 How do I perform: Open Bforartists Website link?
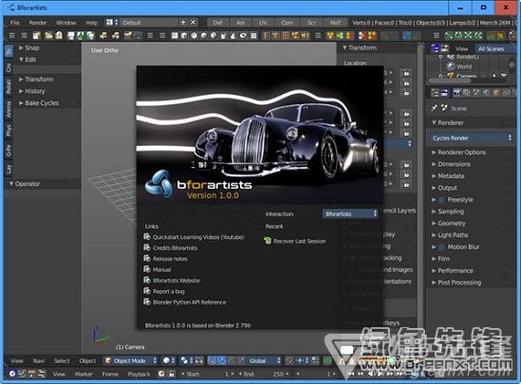coord(172,280)
